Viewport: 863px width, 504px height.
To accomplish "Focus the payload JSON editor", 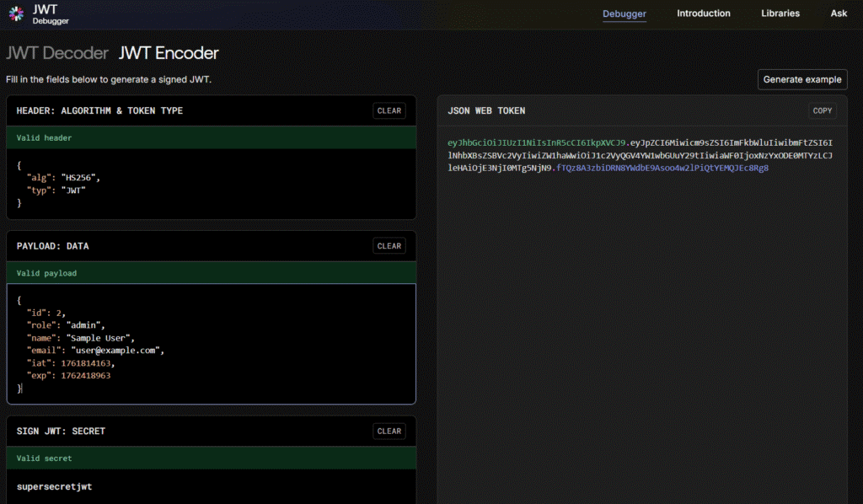I will coord(211,343).
